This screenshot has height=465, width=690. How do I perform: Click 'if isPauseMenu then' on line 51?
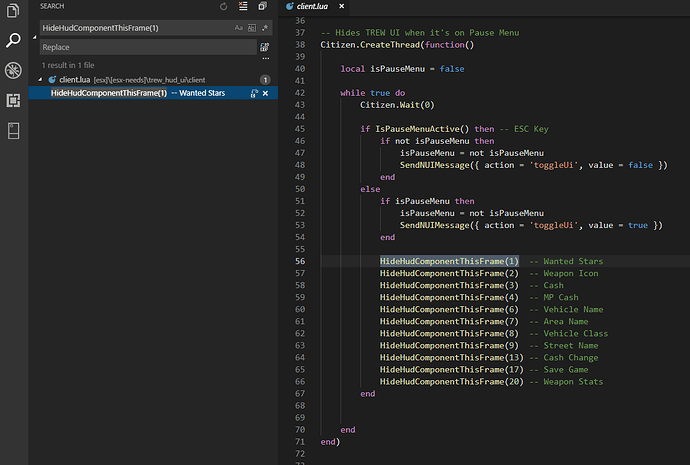[427, 201]
